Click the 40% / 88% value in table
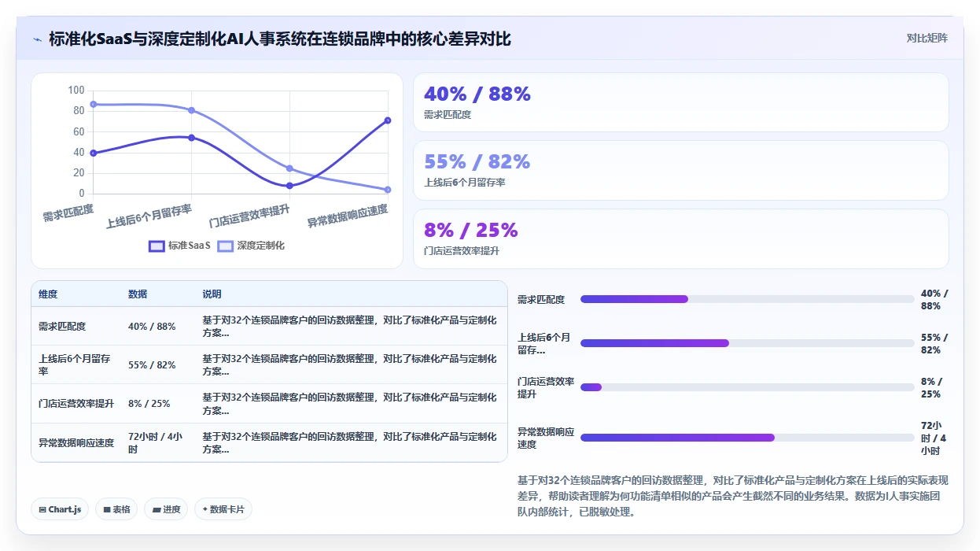The image size is (980, 551). (152, 327)
